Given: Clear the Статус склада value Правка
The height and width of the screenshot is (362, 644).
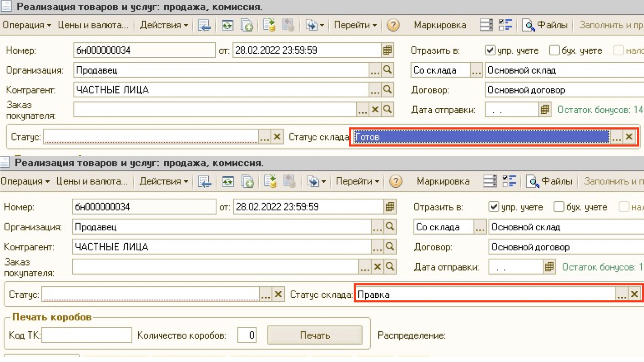Looking at the screenshot, I should (x=634, y=294).
